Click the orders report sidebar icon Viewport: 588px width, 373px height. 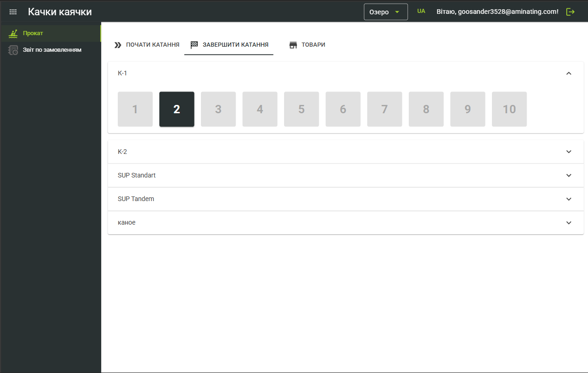coord(13,50)
